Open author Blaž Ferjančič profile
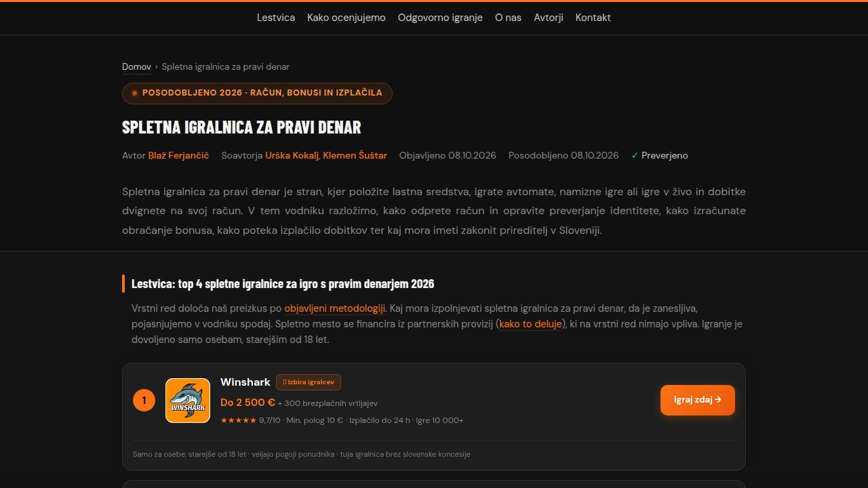This screenshot has width=868, height=488. click(178, 155)
